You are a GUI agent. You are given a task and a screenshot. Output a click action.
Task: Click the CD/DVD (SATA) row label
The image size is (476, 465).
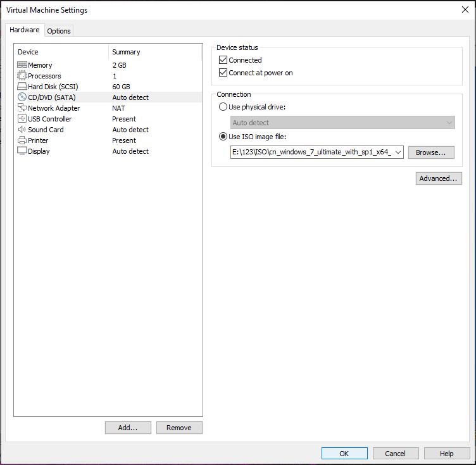[x=52, y=97]
